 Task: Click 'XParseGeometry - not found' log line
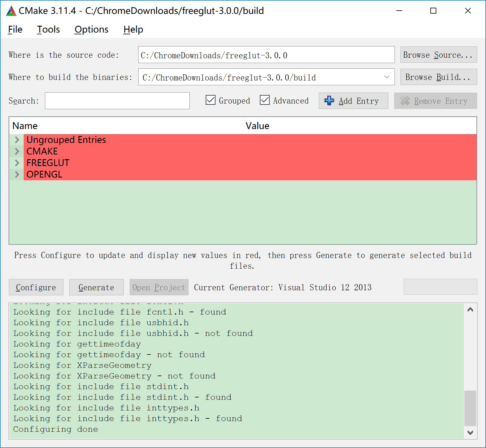click(x=114, y=376)
